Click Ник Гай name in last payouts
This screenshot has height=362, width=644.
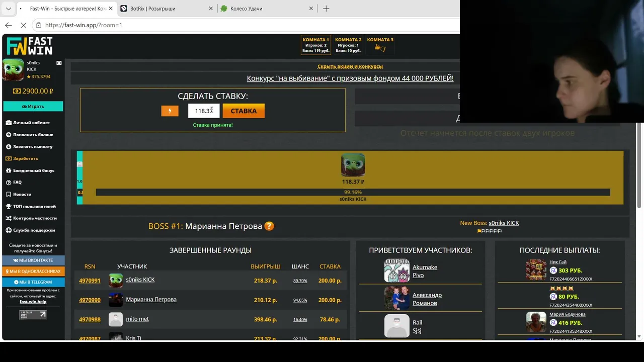(558, 262)
